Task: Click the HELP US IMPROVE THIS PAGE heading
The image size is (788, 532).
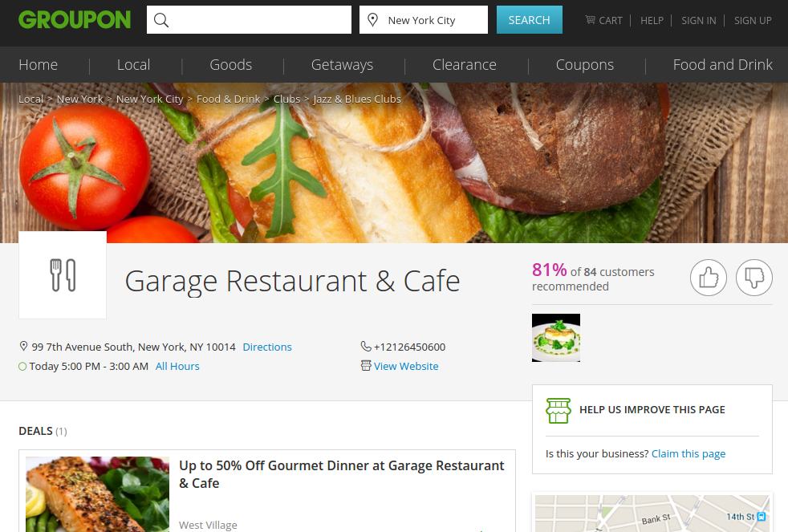Action: click(652, 410)
